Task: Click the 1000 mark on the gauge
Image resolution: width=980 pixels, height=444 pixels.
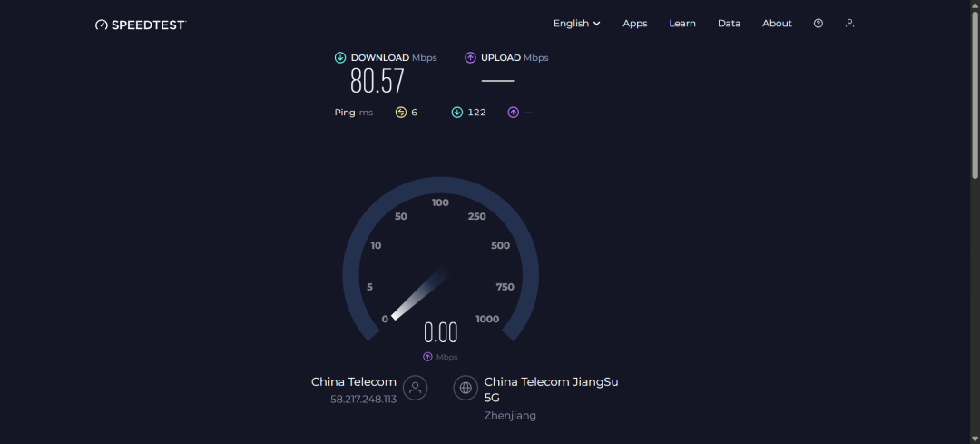Action: (487, 320)
